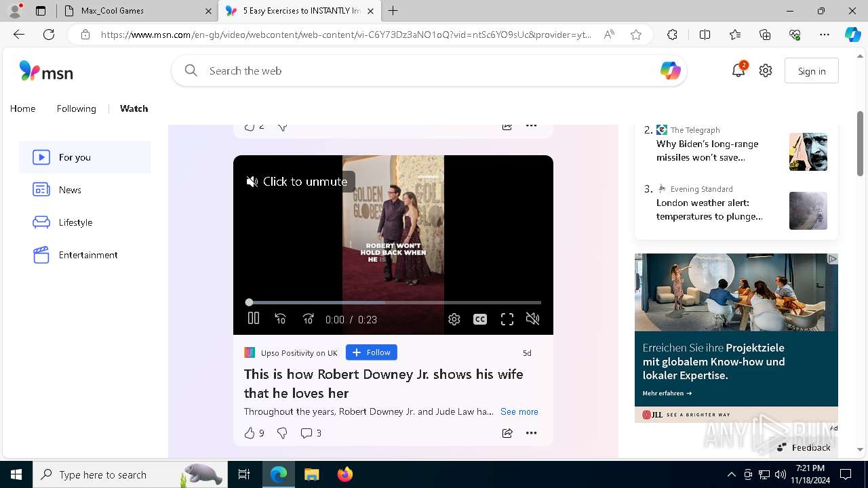
Task: Toggle split screen view
Action: pyautogui.click(x=705, y=35)
